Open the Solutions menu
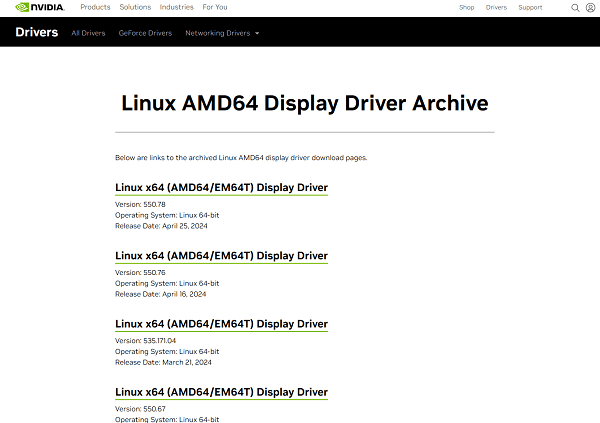The image size is (600, 423). point(135,7)
